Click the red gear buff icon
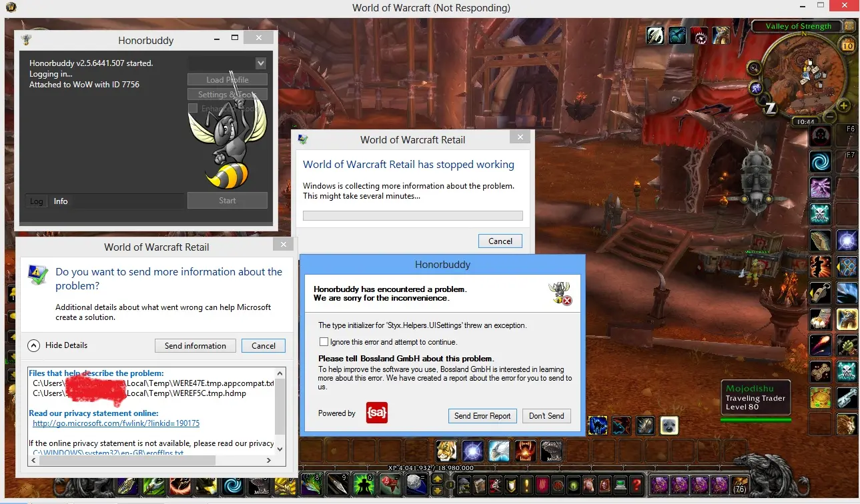 (699, 35)
